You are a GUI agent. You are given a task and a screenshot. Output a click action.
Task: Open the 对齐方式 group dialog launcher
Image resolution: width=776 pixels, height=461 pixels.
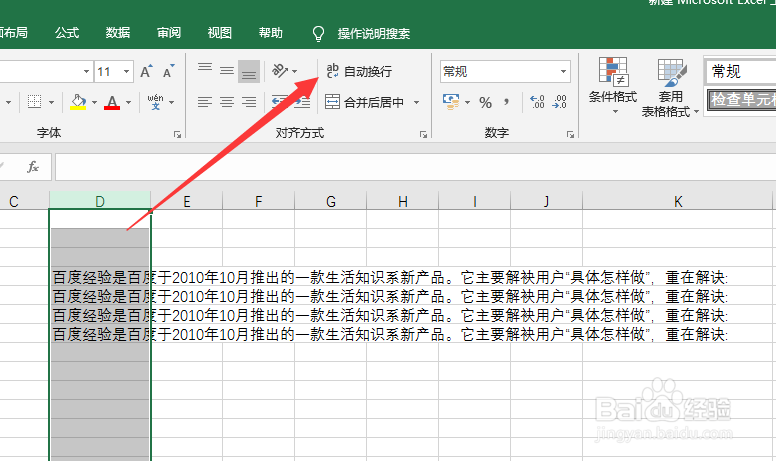423,134
